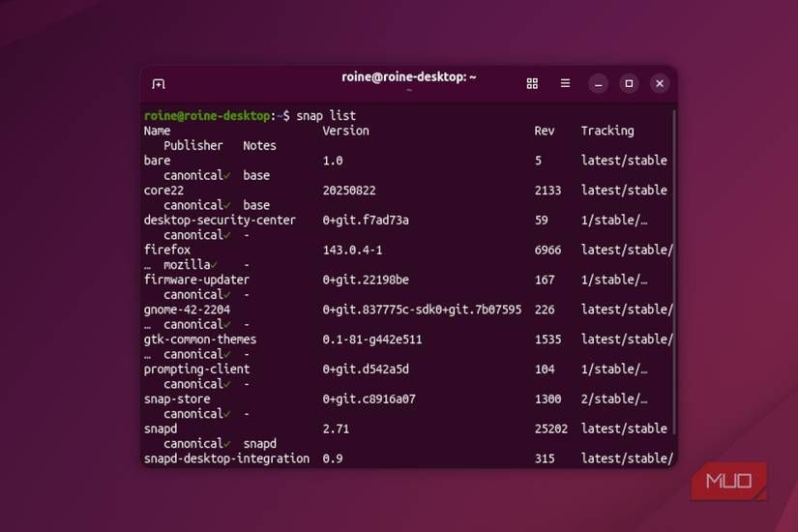Click snapd version 2.71
This screenshot has width=798, height=532.
pyautogui.click(x=336, y=429)
